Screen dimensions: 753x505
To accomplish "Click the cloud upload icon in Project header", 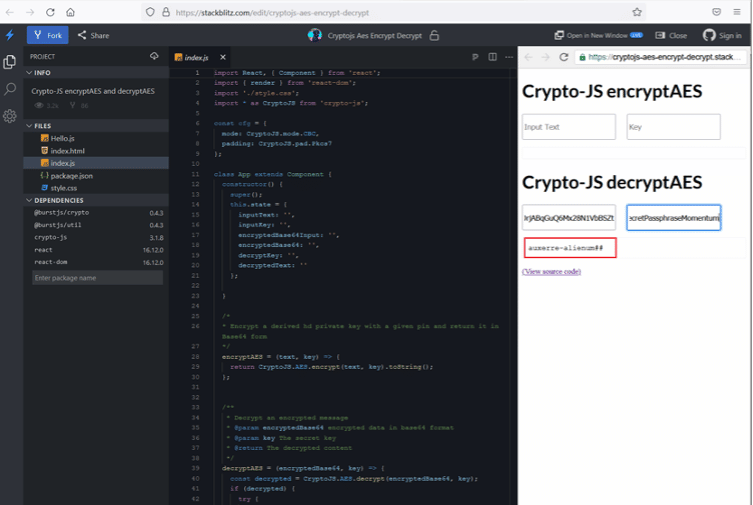I will [154, 57].
